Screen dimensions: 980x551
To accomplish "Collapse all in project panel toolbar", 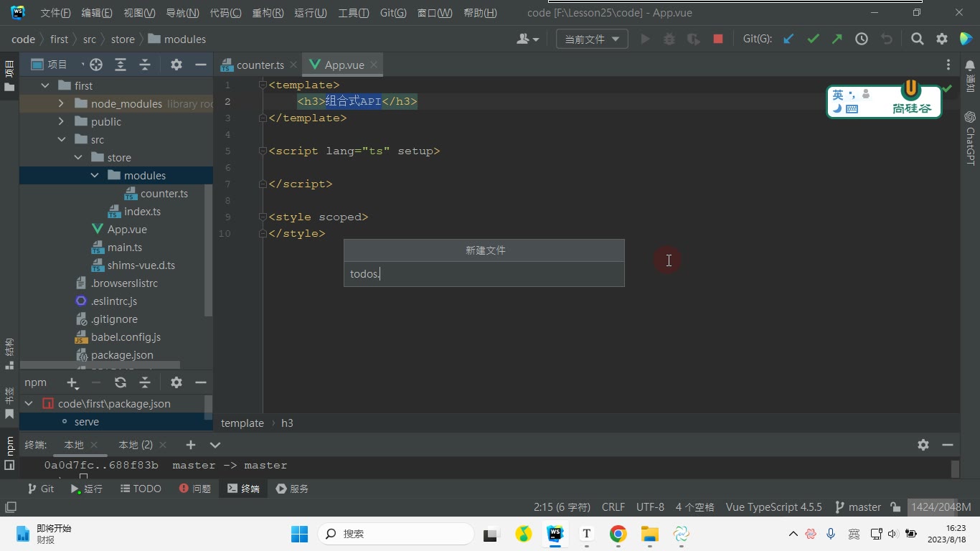I will pos(145,65).
